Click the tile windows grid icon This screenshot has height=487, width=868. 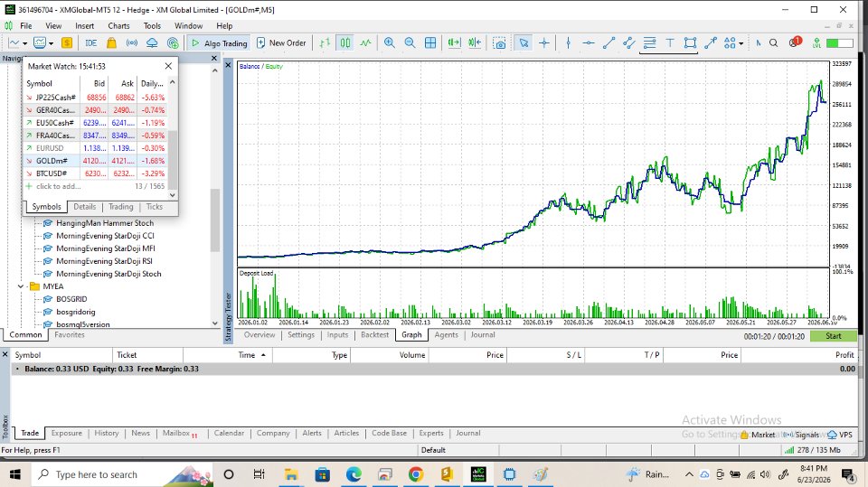tap(430, 42)
